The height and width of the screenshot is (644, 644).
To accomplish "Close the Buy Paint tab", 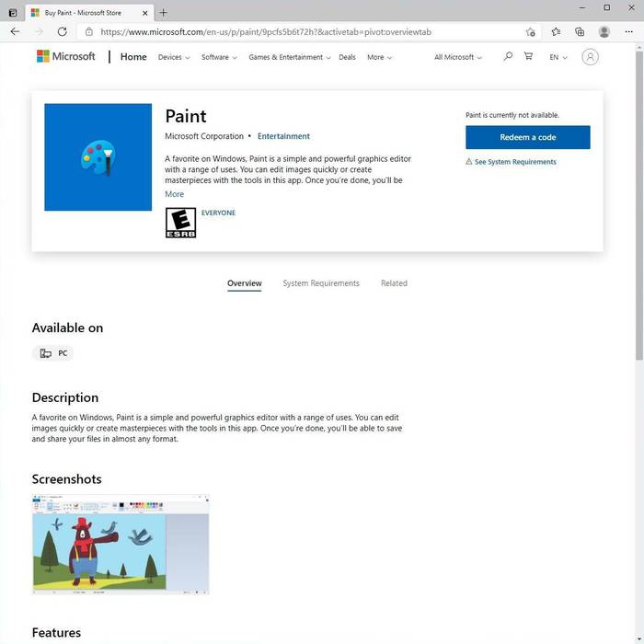I will click(x=145, y=13).
